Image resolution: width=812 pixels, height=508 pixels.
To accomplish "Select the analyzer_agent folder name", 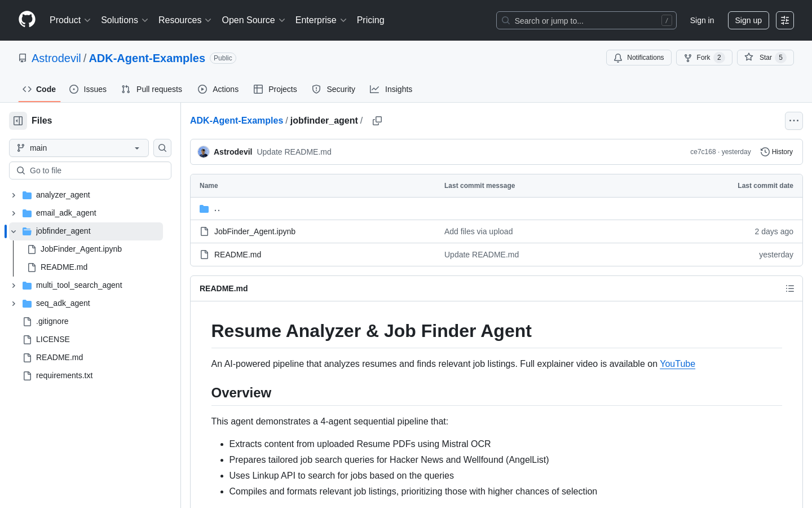I will pyautogui.click(x=63, y=195).
